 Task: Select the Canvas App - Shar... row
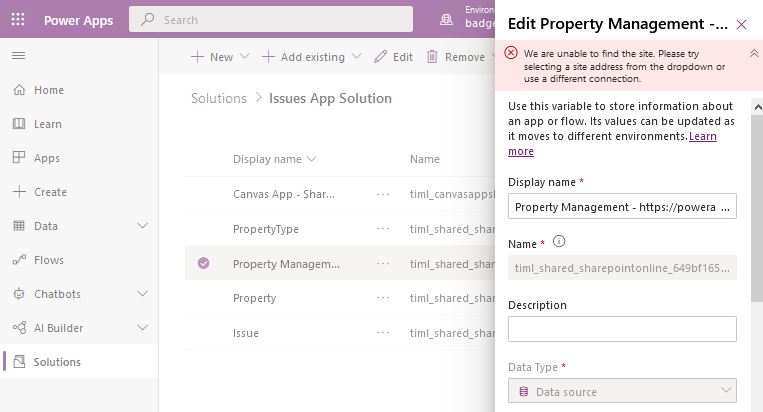click(x=284, y=194)
